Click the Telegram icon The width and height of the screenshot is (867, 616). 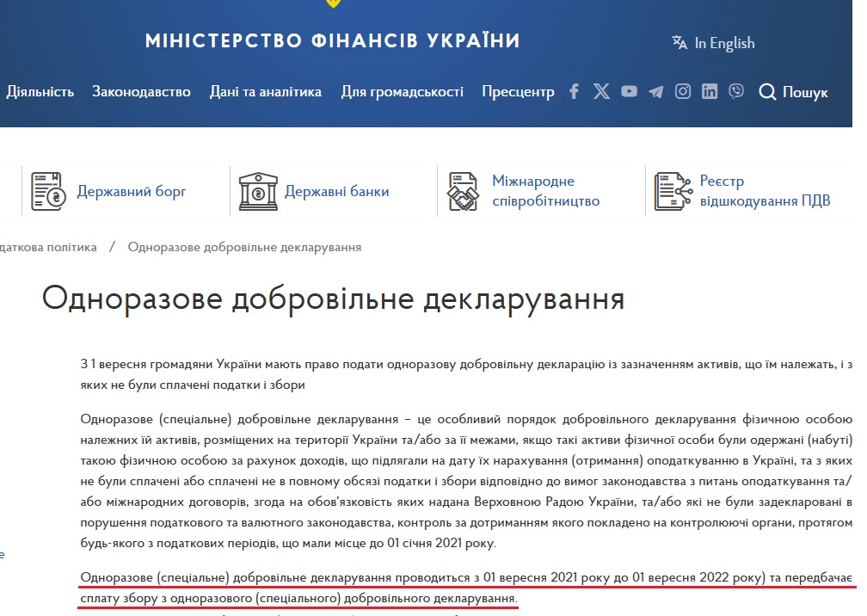[x=655, y=91]
